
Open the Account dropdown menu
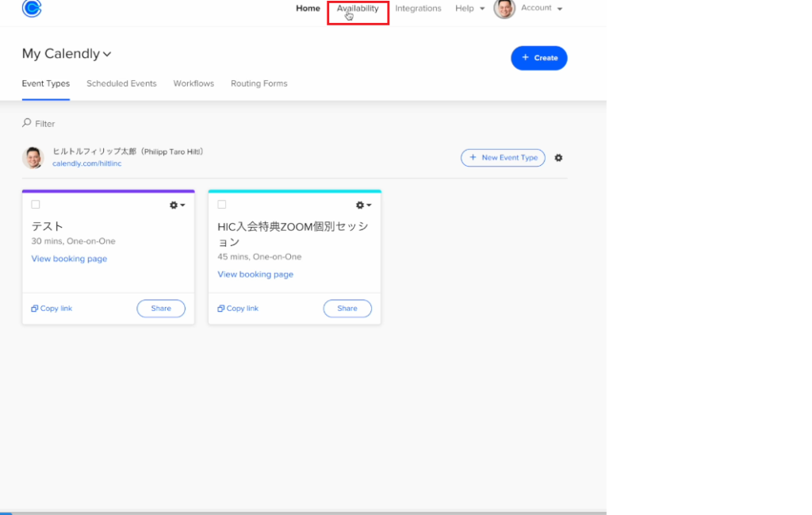click(x=541, y=8)
